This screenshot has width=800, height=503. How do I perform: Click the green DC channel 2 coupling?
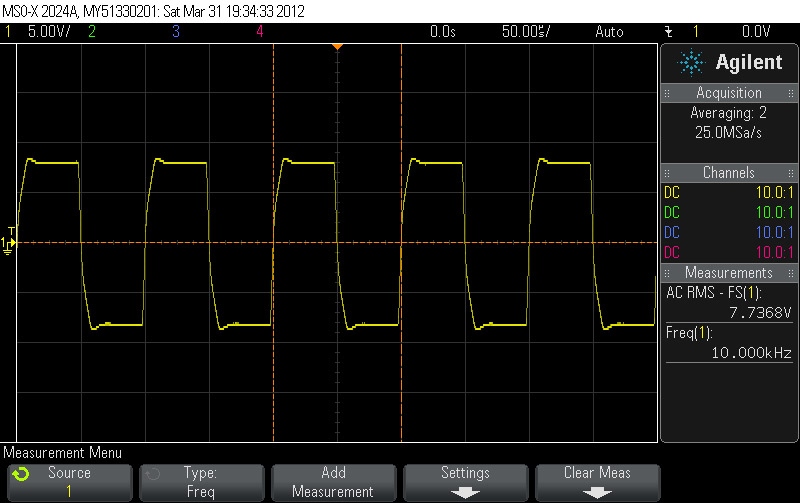click(x=672, y=213)
